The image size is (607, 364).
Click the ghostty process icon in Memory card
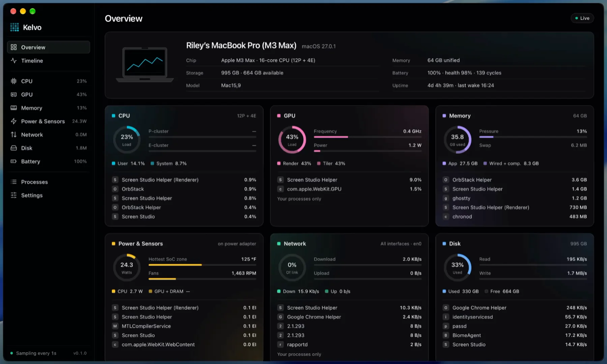(446, 198)
